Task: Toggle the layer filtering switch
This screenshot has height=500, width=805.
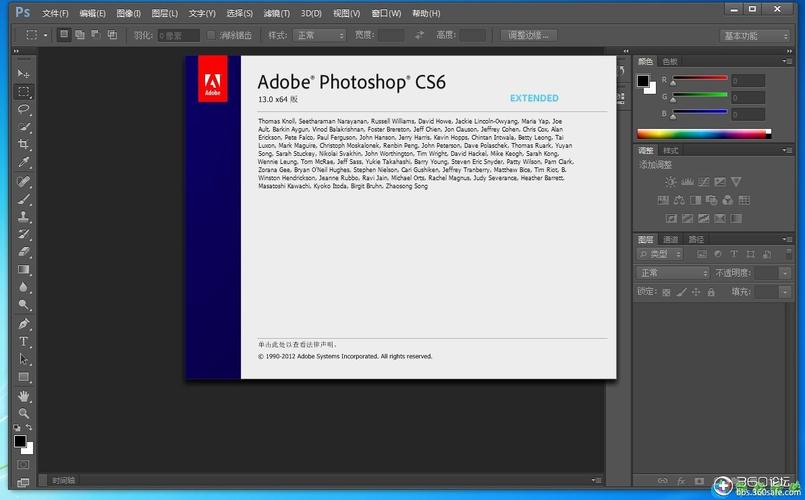Action: point(789,254)
